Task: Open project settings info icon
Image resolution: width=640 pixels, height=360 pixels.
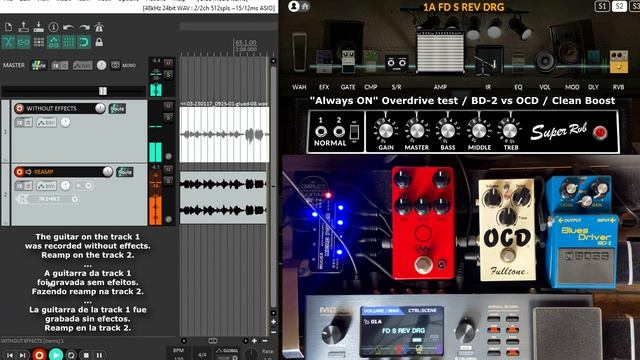Action: 53,27
